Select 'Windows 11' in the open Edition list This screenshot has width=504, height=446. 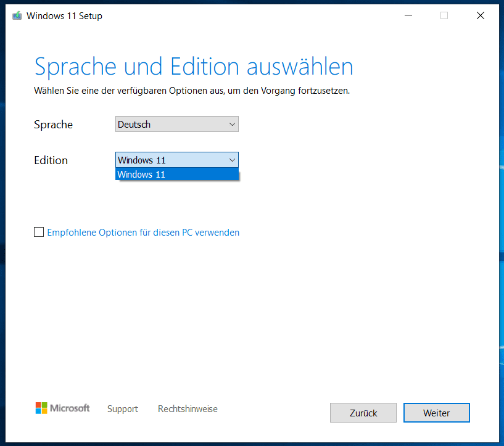[x=177, y=174]
